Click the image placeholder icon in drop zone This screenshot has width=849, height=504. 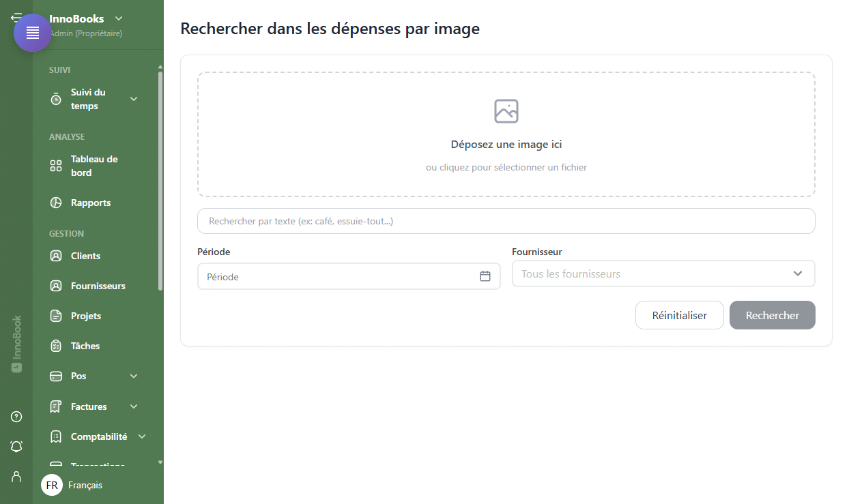coord(506,111)
